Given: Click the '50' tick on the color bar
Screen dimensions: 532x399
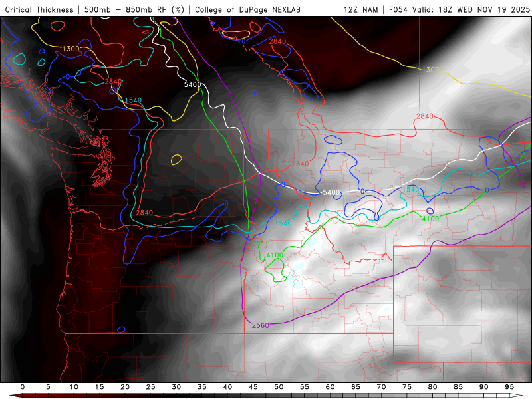Looking at the screenshot, I should [279, 387].
